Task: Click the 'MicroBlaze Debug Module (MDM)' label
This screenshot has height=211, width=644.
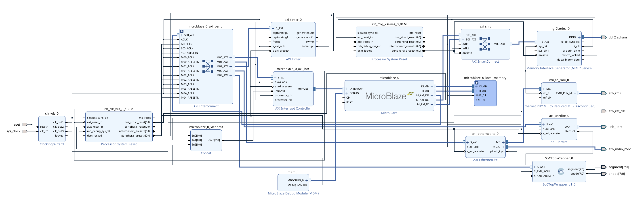Action: coord(293,194)
